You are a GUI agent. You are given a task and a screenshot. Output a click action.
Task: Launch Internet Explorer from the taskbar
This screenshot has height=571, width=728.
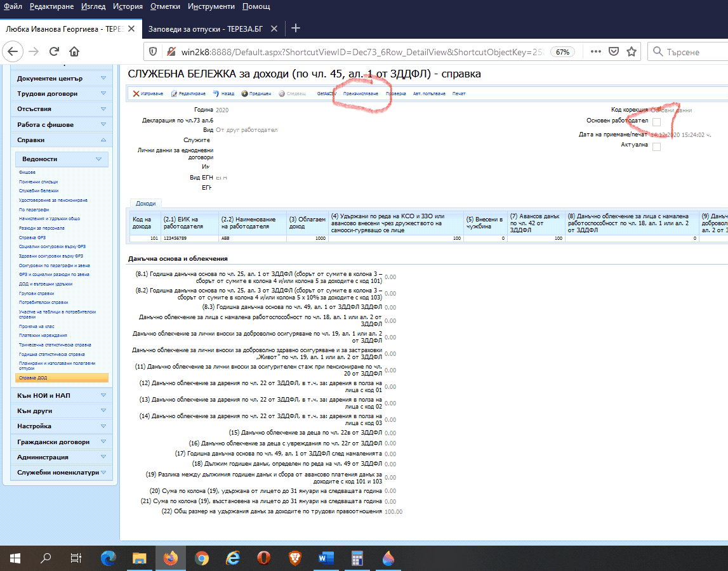tap(232, 558)
